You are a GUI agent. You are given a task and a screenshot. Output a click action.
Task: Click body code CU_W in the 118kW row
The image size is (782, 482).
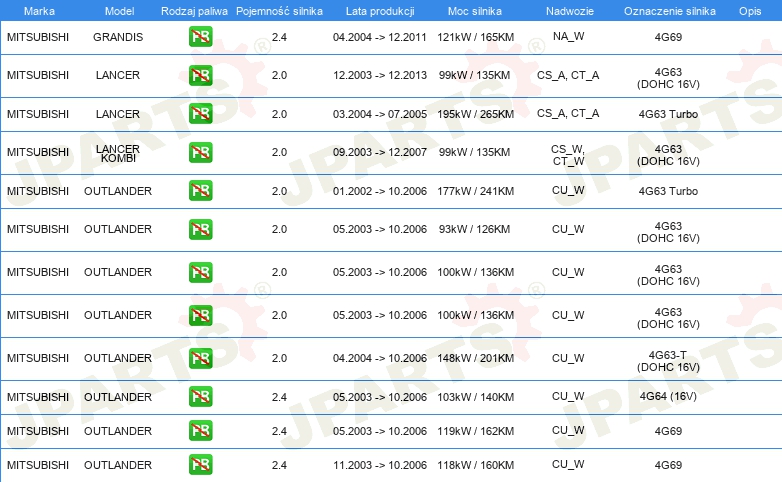click(x=568, y=464)
